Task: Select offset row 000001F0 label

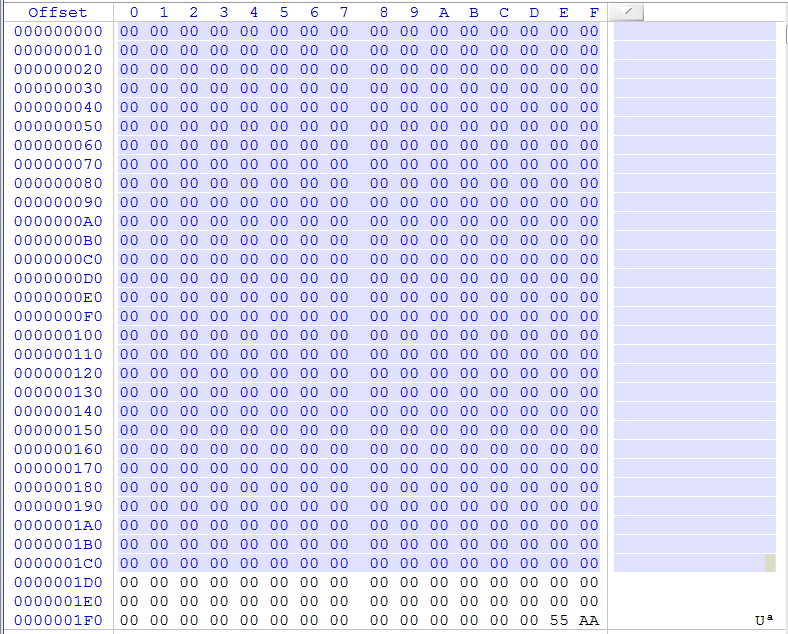Action: (58, 620)
